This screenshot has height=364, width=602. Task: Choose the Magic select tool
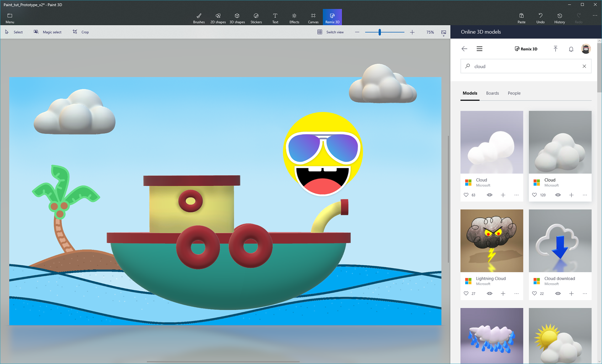pos(48,32)
